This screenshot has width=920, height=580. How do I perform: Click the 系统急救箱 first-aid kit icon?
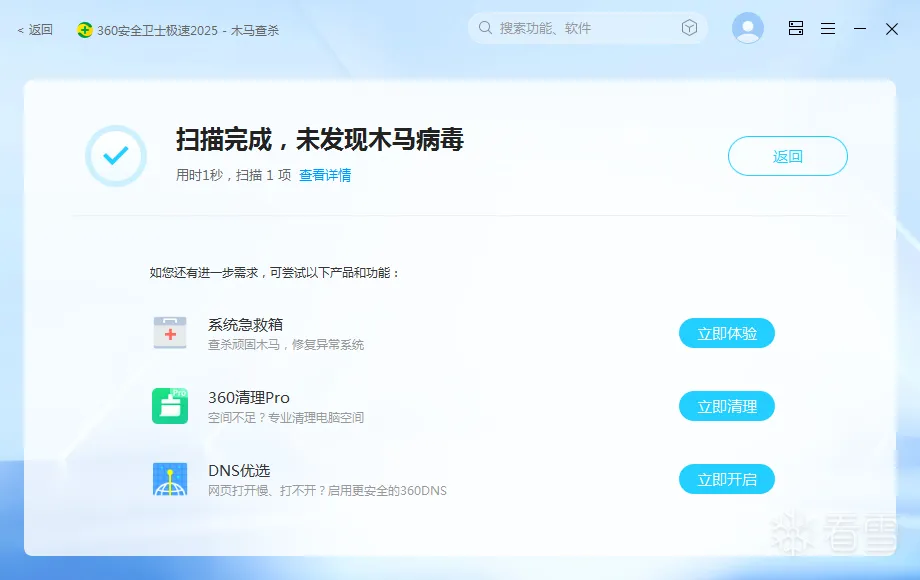(170, 333)
